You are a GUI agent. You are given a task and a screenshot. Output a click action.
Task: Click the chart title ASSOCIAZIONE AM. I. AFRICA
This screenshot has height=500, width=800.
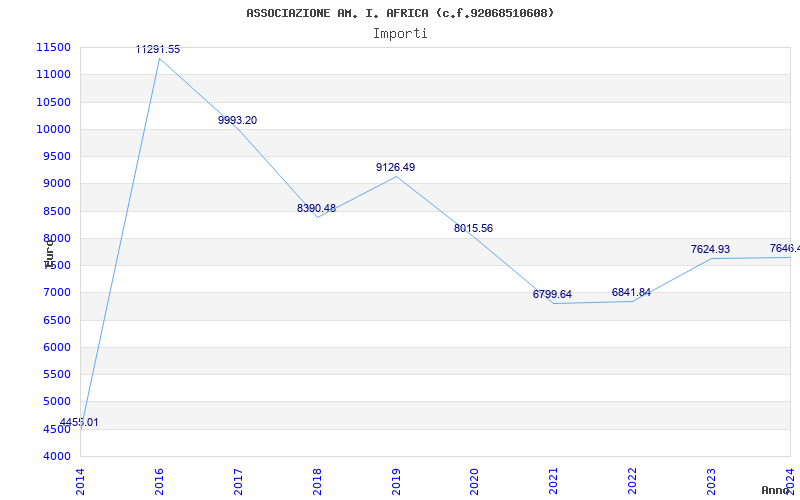(x=400, y=13)
